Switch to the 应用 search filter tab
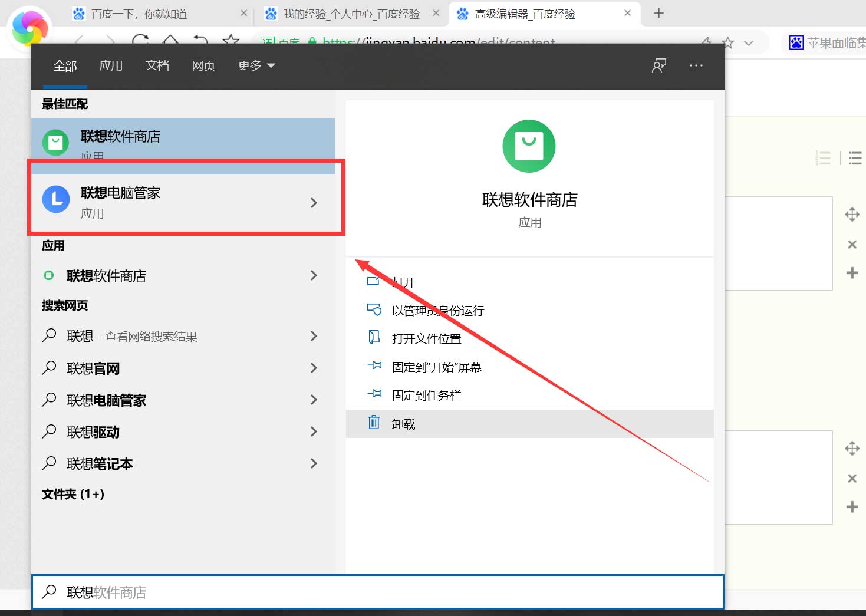 click(x=111, y=65)
